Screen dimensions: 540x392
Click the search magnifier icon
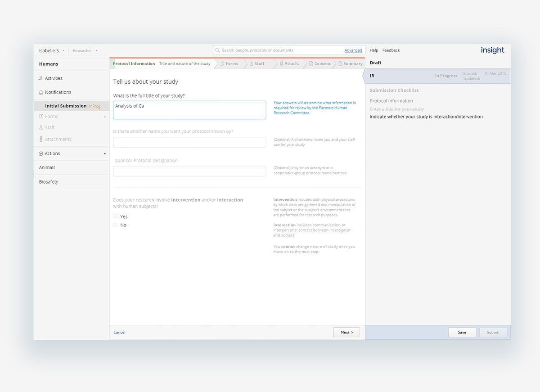[218, 50]
